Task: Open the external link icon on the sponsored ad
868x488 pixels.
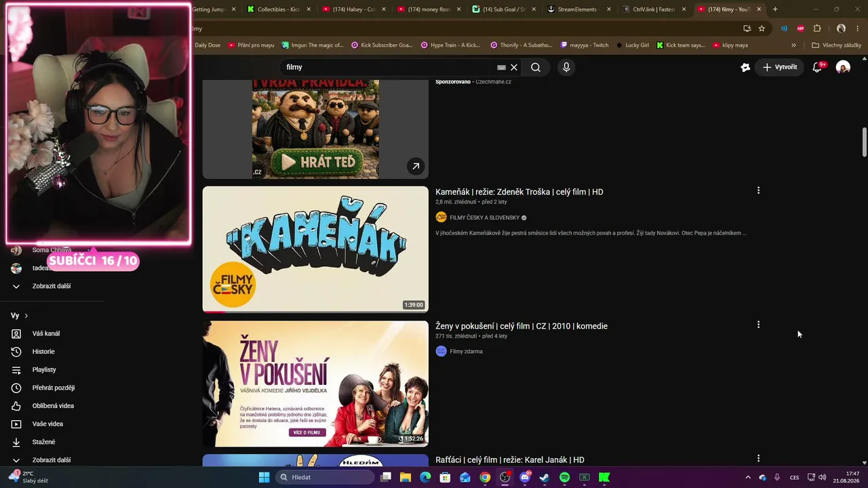Action: pos(416,166)
